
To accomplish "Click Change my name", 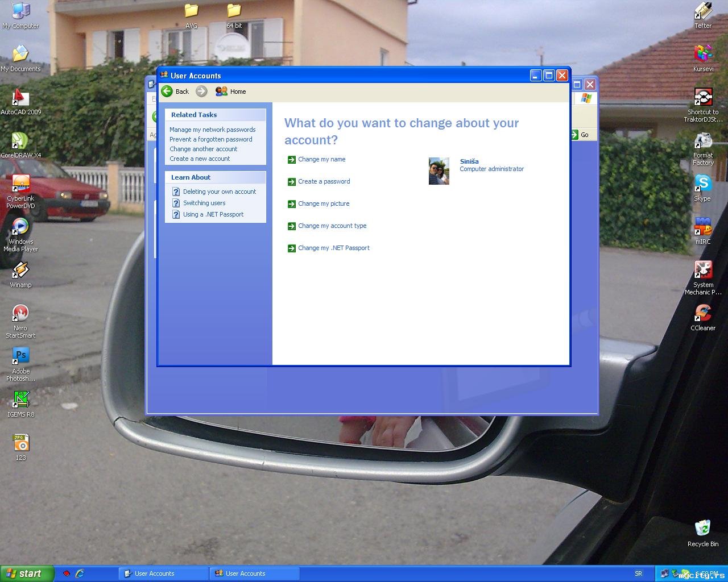I will click(321, 159).
